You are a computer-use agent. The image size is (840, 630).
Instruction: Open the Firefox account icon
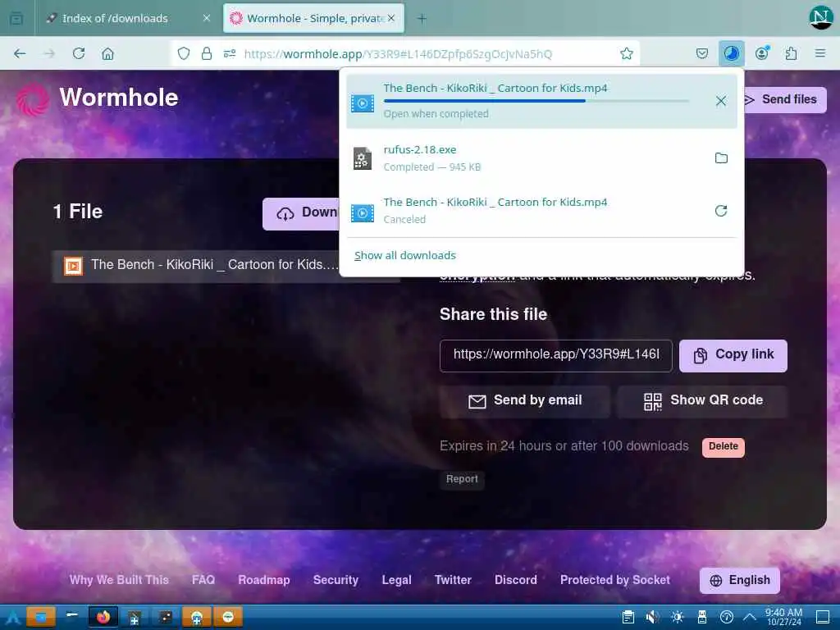(x=762, y=53)
